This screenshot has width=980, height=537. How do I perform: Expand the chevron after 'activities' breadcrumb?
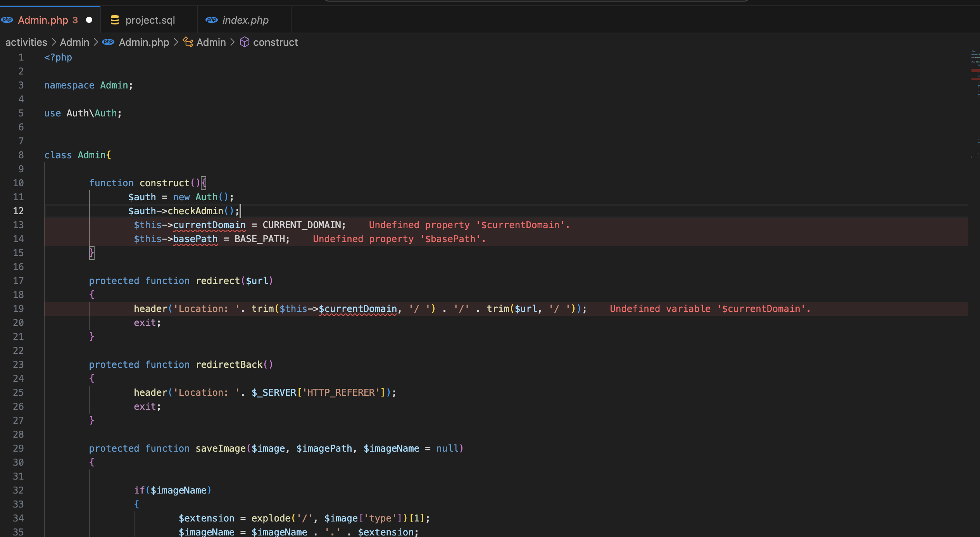[54, 42]
